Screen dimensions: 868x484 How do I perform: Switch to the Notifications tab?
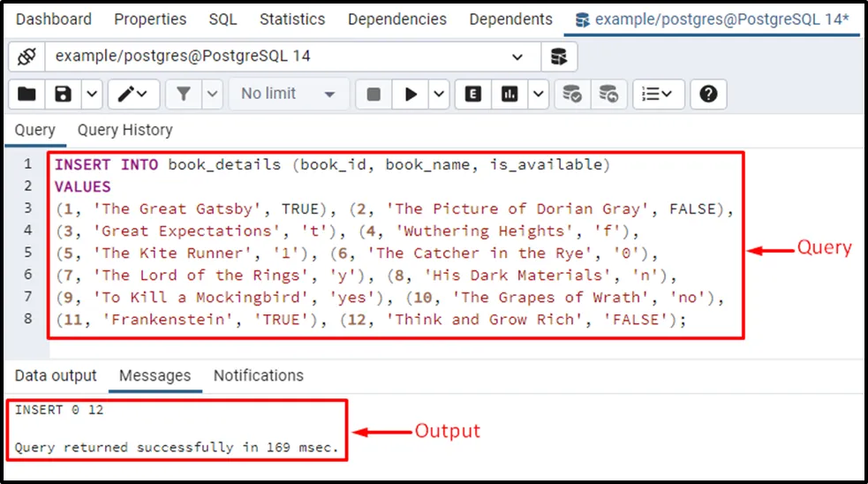tap(258, 375)
